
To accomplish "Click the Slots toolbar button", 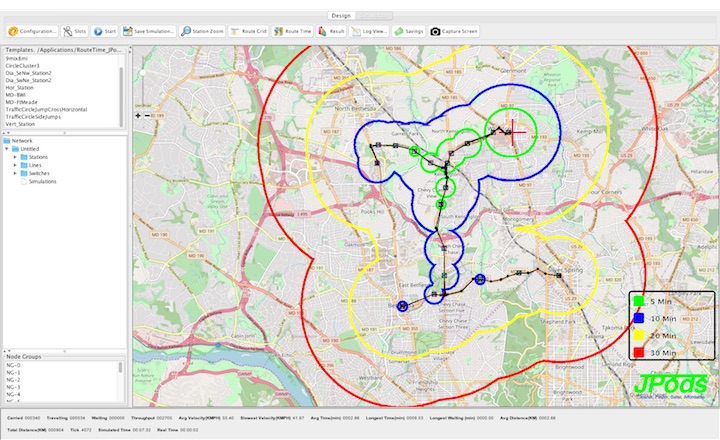I will tap(75, 31).
